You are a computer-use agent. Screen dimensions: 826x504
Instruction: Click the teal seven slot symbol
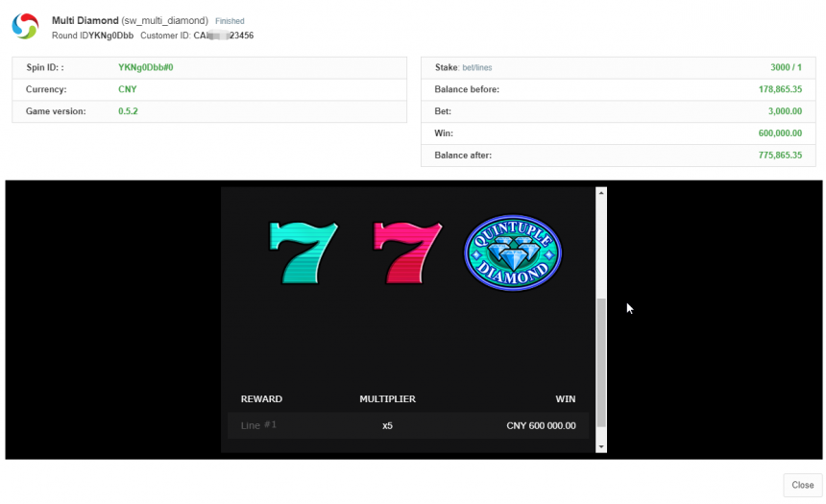[x=304, y=253]
